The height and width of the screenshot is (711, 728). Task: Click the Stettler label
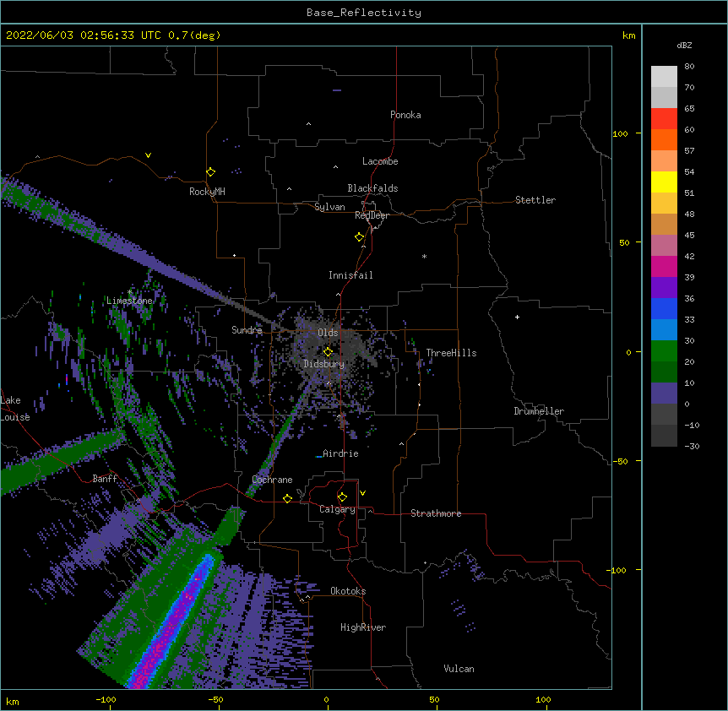coord(535,200)
